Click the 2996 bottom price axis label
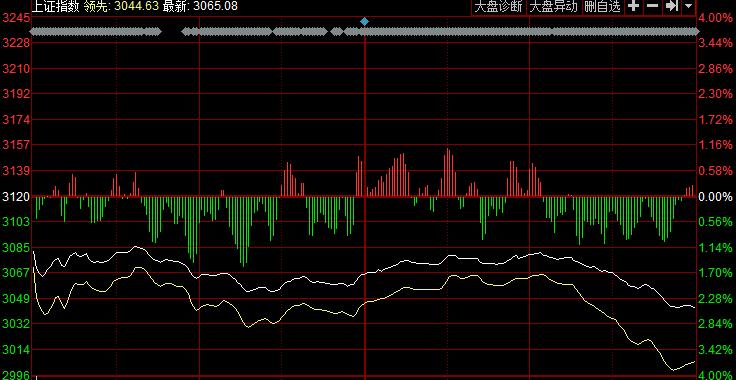The image size is (736, 380). [16, 375]
